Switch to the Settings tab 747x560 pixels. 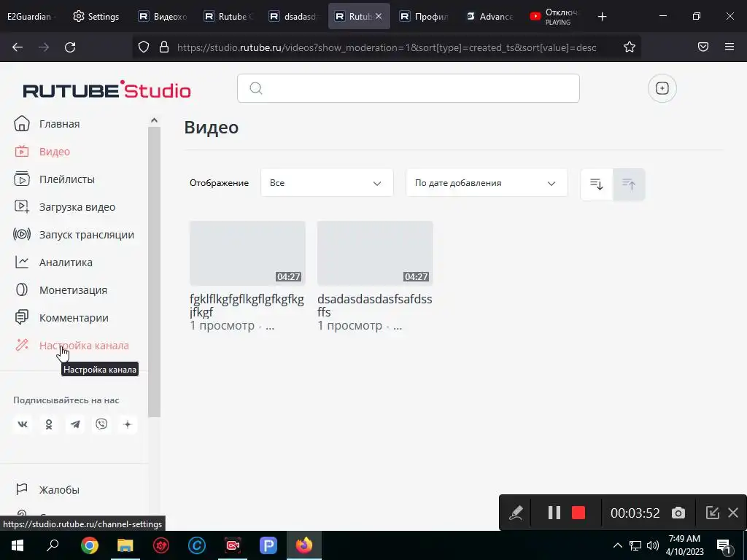96,16
